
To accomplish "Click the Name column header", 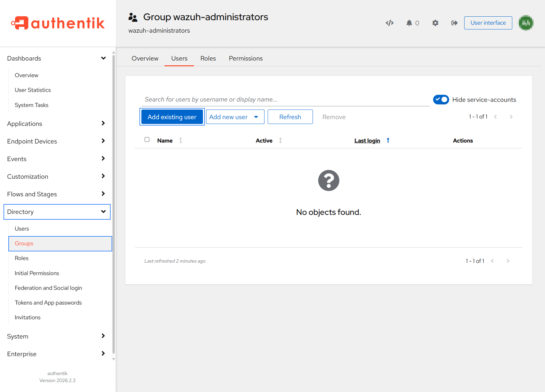I will tap(165, 141).
